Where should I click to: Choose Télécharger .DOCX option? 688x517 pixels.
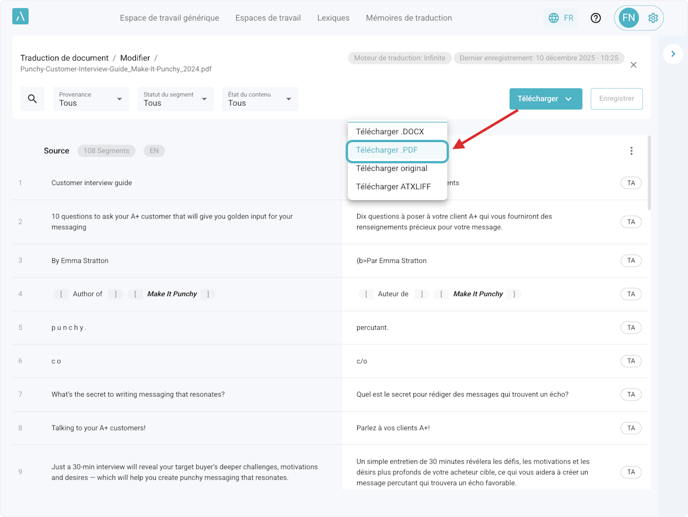click(390, 132)
